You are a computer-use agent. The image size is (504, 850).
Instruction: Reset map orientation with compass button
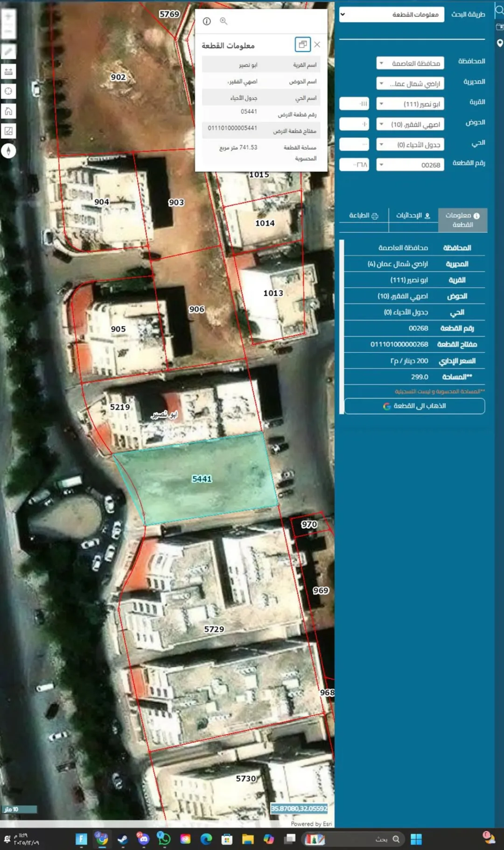point(8,151)
